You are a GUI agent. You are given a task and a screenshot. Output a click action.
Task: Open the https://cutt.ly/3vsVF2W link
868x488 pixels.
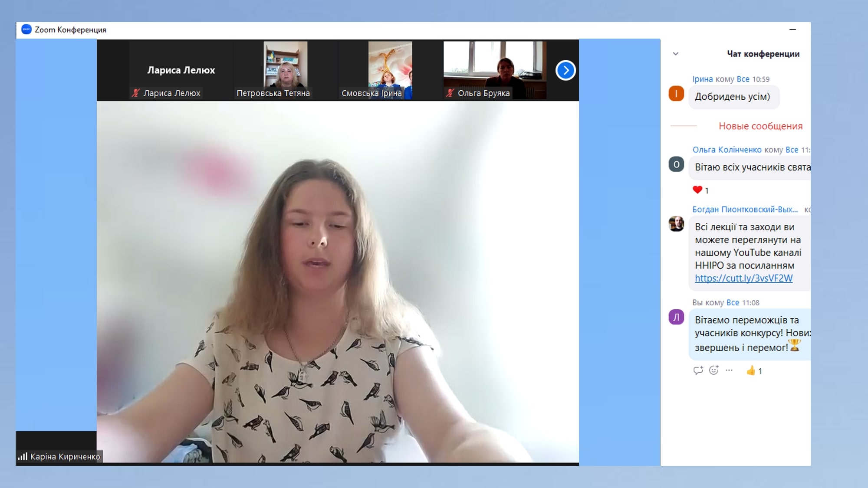click(743, 278)
